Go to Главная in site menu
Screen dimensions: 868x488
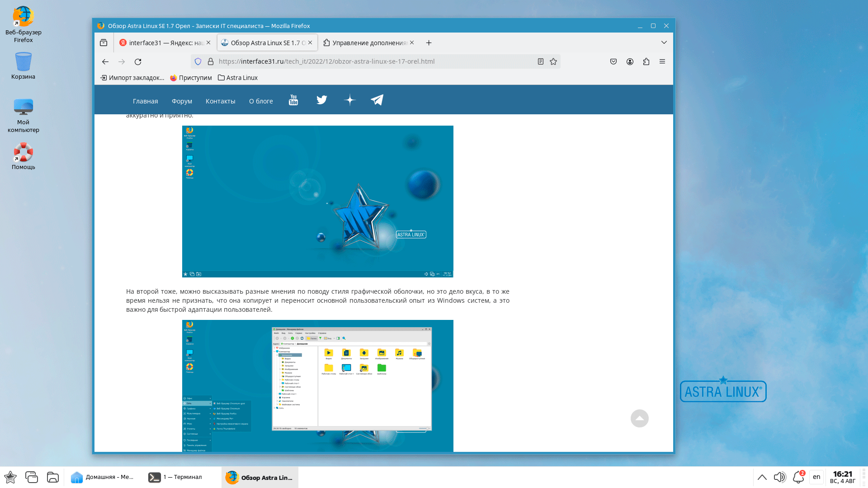tap(145, 101)
